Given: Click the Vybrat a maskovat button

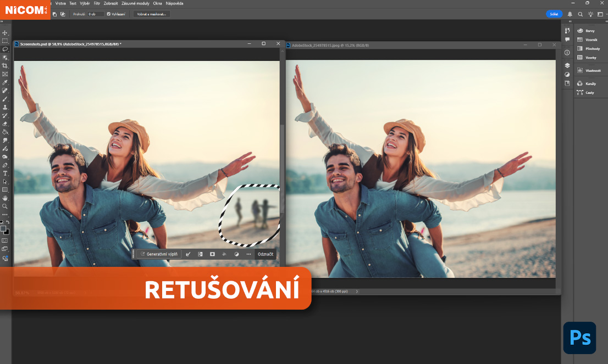Looking at the screenshot, I should pyautogui.click(x=152, y=14).
